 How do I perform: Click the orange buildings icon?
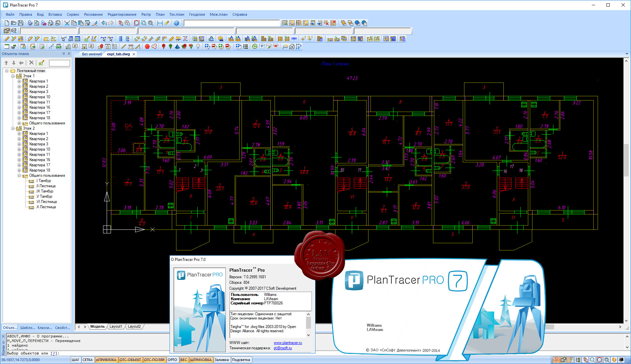[x=263, y=39]
